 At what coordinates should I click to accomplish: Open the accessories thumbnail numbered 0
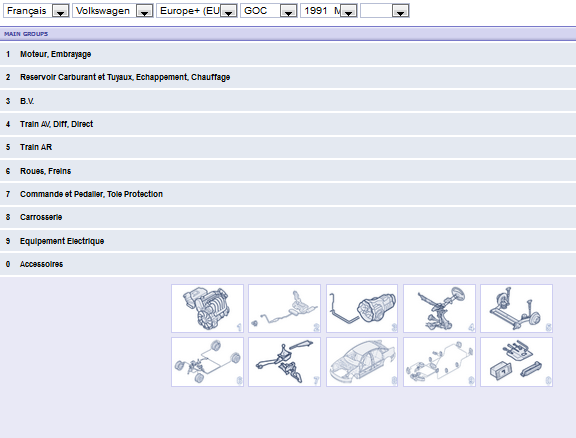516,362
